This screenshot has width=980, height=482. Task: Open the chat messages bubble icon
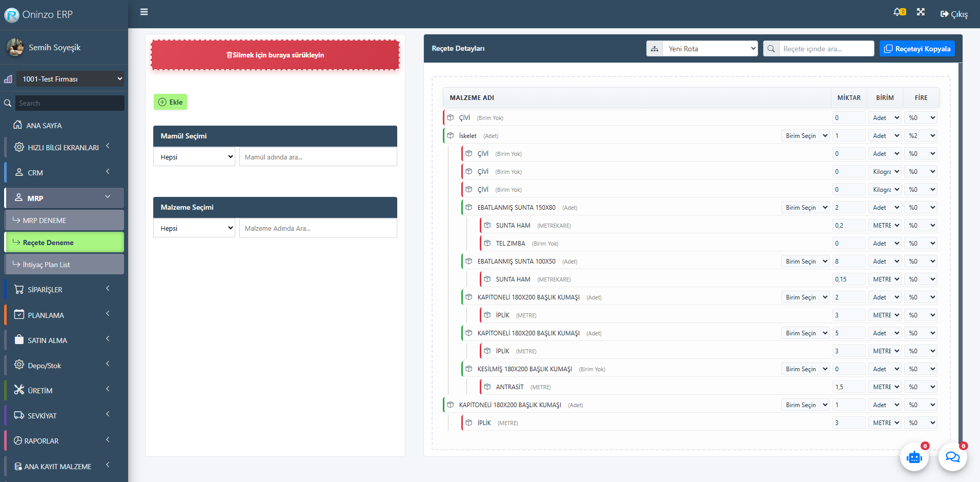(952, 457)
